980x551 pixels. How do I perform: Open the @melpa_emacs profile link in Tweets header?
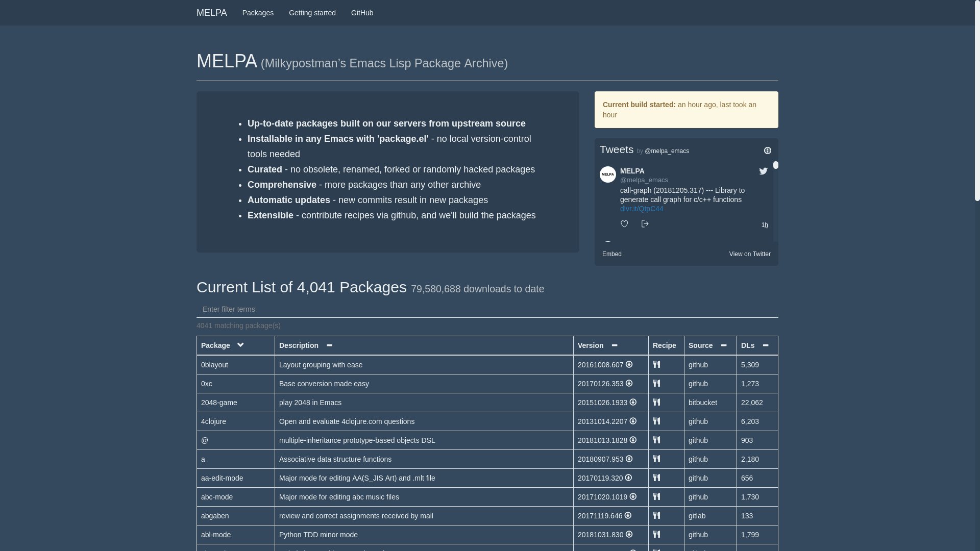click(x=667, y=151)
